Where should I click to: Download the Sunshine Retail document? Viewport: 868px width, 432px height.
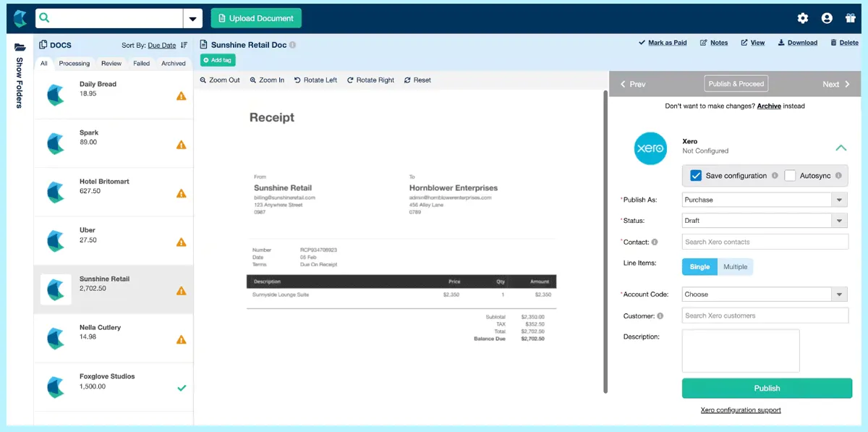[x=797, y=43]
